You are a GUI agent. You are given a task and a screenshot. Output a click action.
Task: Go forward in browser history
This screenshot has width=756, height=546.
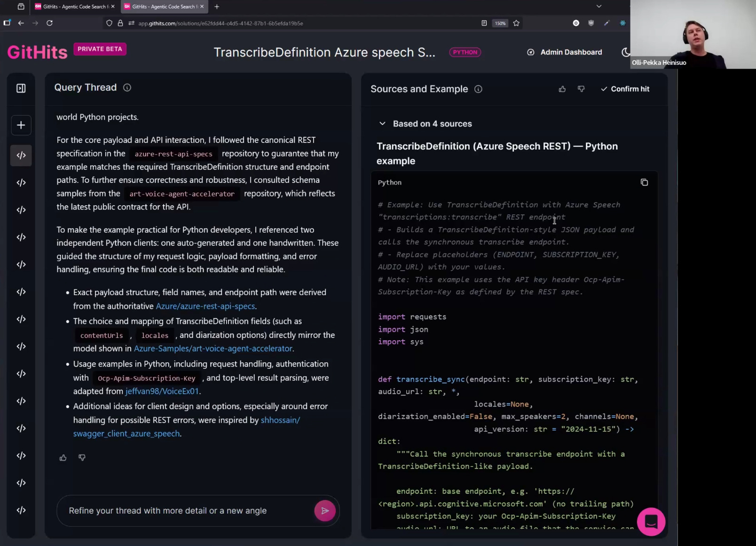35,23
